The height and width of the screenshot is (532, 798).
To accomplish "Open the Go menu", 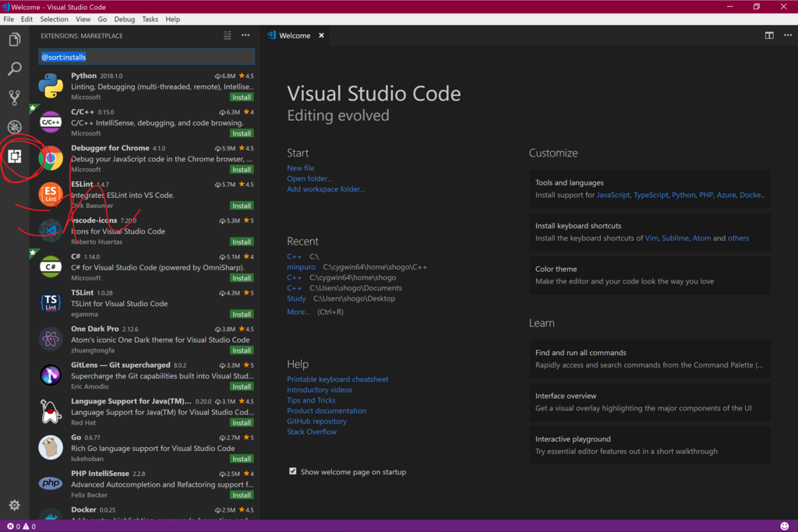I will click(102, 19).
